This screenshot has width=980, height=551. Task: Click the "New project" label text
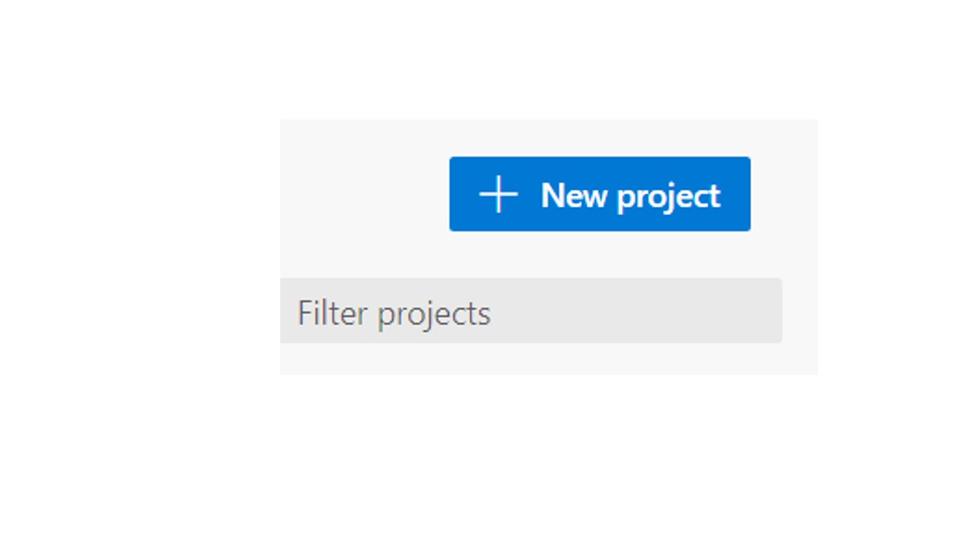tap(630, 196)
